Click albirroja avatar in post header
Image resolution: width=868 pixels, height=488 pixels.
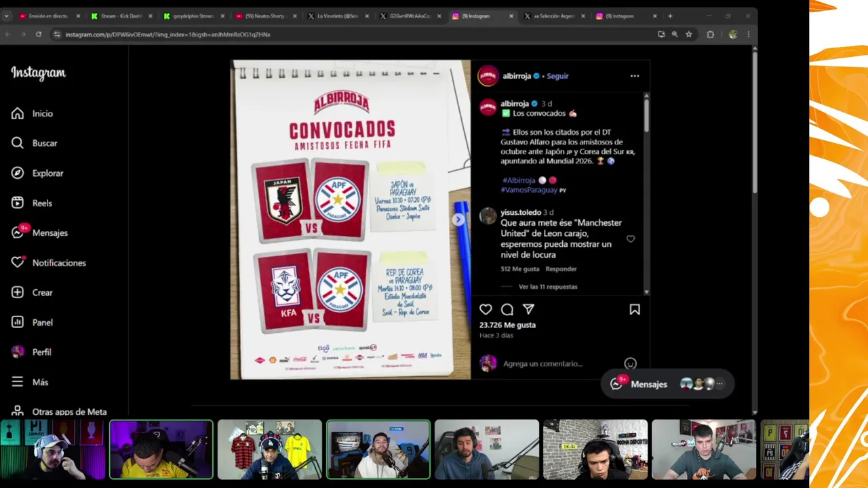[x=488, y=76]
